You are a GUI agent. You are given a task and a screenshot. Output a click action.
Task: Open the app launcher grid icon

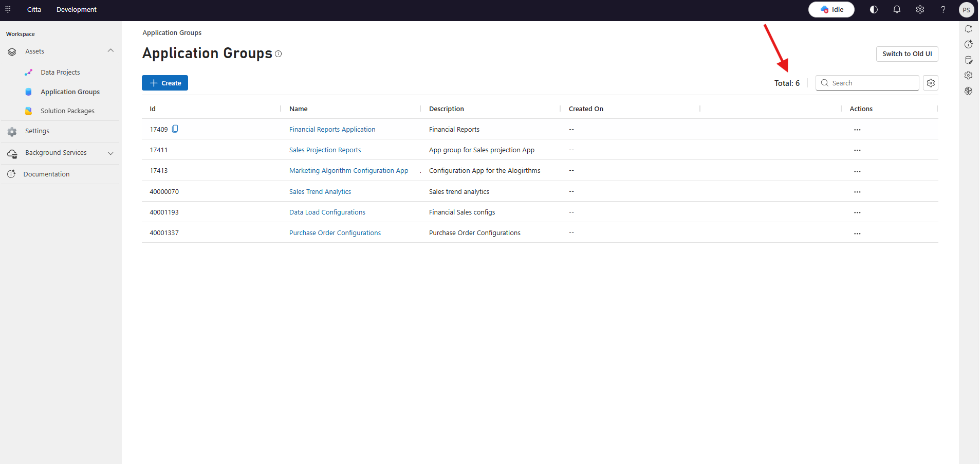pos(8,9)
